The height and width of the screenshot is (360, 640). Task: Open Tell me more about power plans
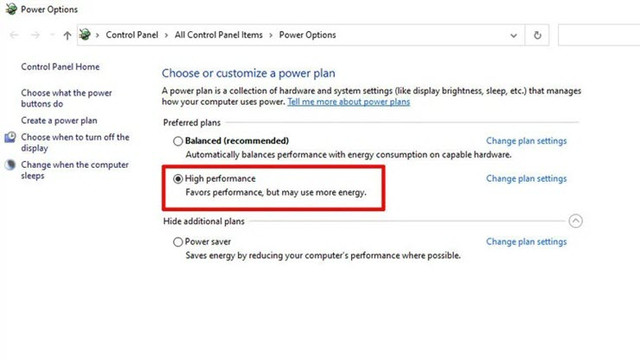[349, 102]
